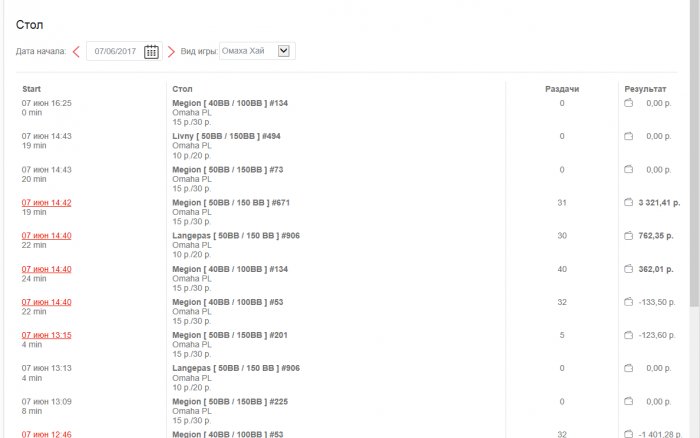This screenshot has width=700, height=438.
Task: Click the result value 762,35 р.
Action: (x=656, y=236)
